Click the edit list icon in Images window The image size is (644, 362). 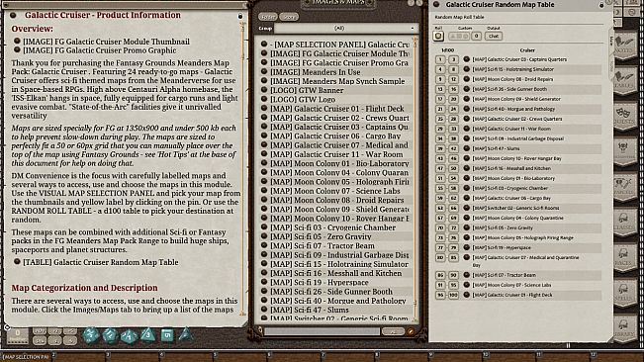pyautogui.click(x=411, y=331)
